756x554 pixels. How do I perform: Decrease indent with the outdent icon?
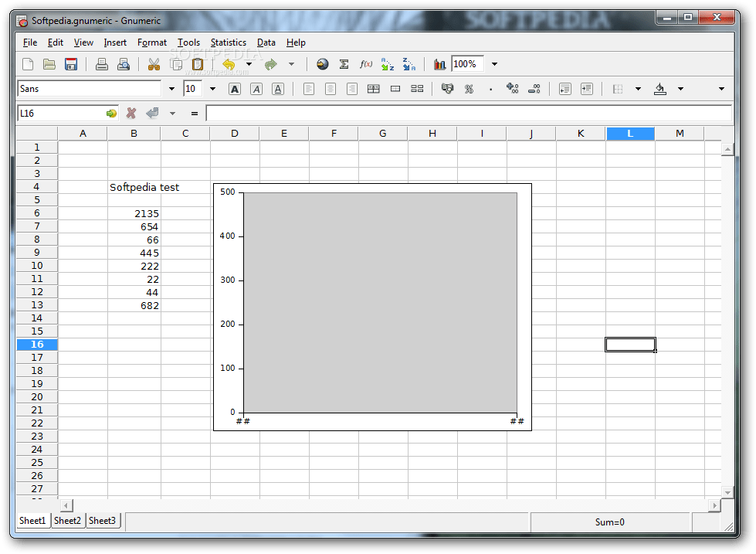pyautogui.click(x=565, y=89)
